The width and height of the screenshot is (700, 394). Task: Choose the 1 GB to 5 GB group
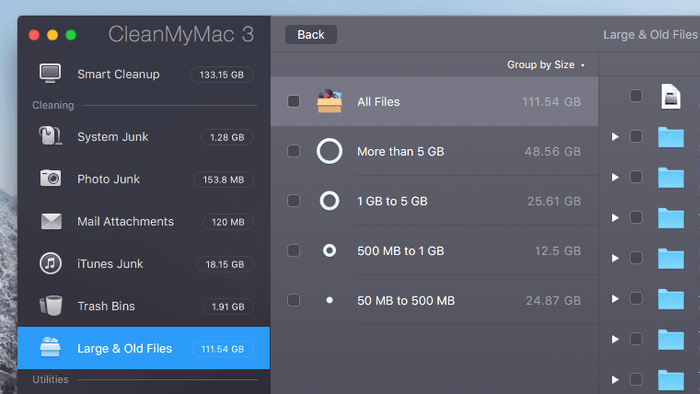pyautogui.click(x=434, y=201)
